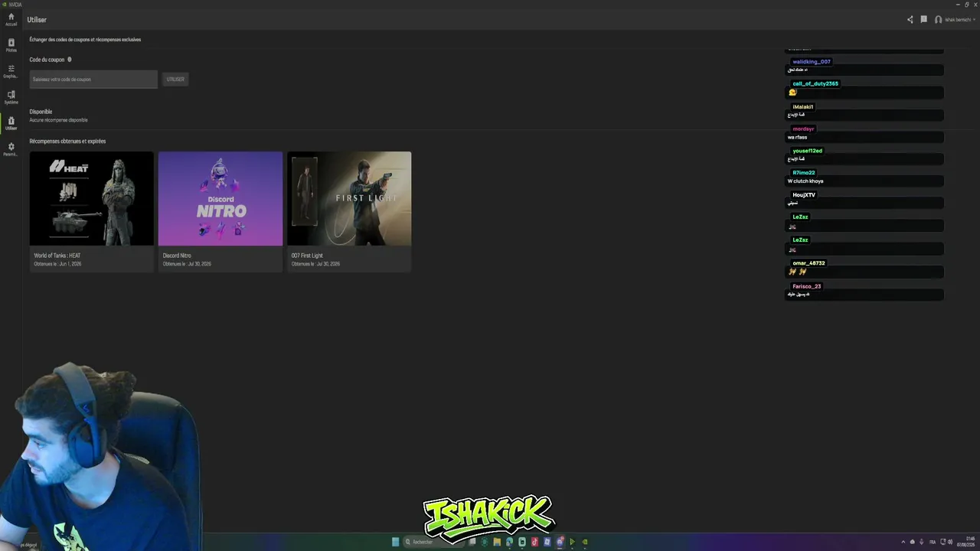The width and height of the screenshot is (980, 551).
Task: Click chat username R7imo22
Action: [804, 173]
